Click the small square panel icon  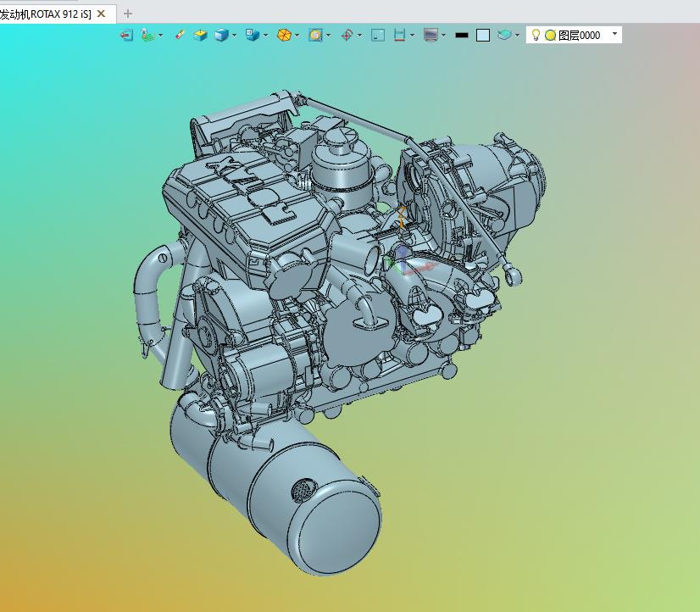coord(378,35)
